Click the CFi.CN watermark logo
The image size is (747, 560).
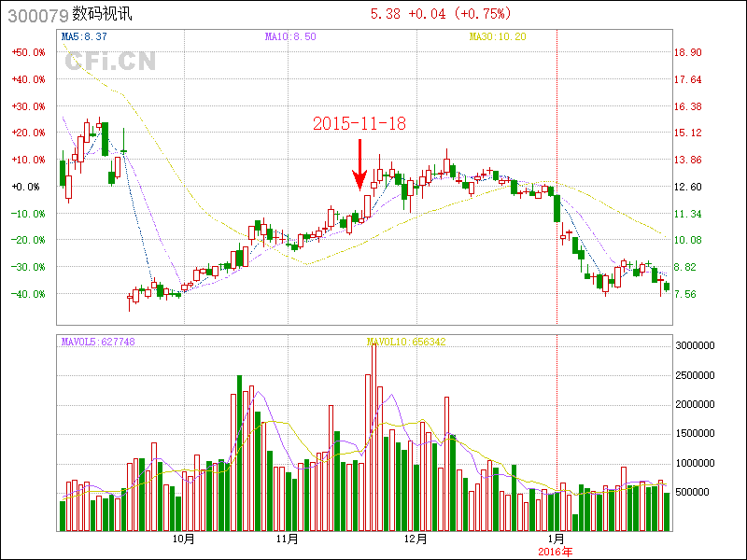click(x=110, y=62)
